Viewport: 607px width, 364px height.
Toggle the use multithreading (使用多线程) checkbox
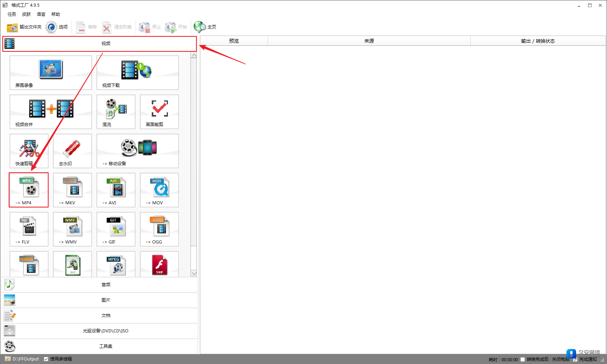(46, 359)
